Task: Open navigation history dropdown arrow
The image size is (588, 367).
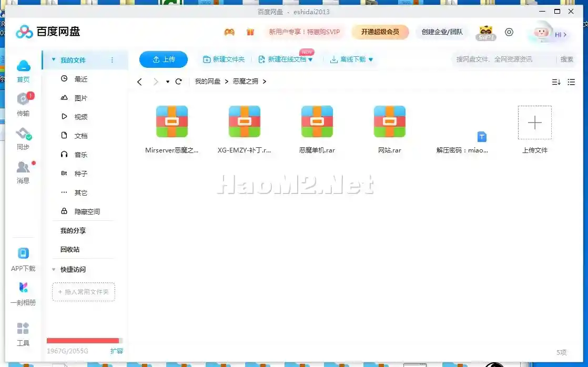Action: (168, 81)
